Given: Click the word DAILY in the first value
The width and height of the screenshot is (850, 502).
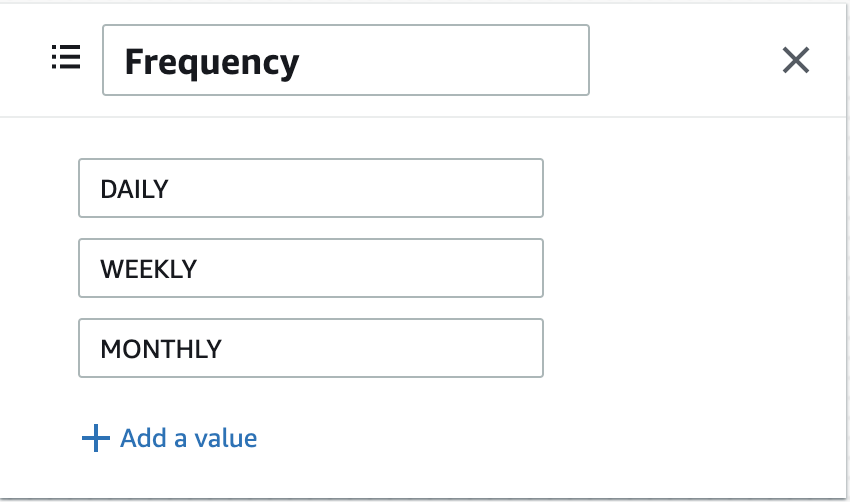Looking at the screenshot, I should [134, 189].
